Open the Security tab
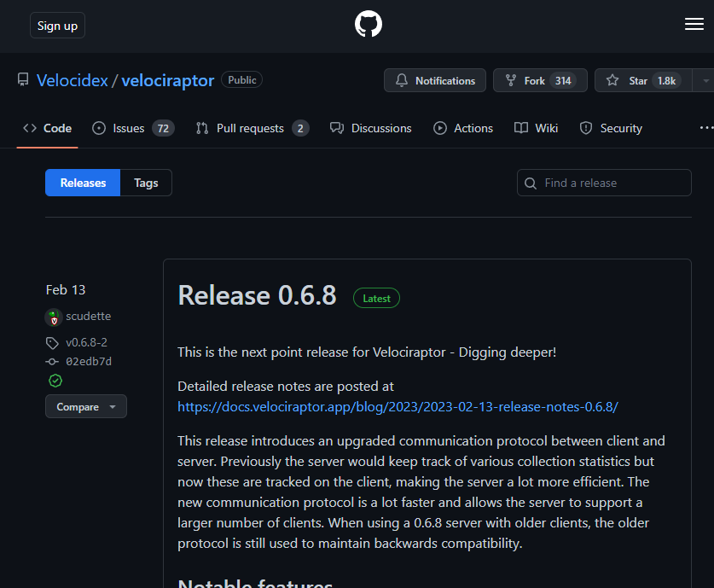 pyautogui.click(x=611, y=129)
